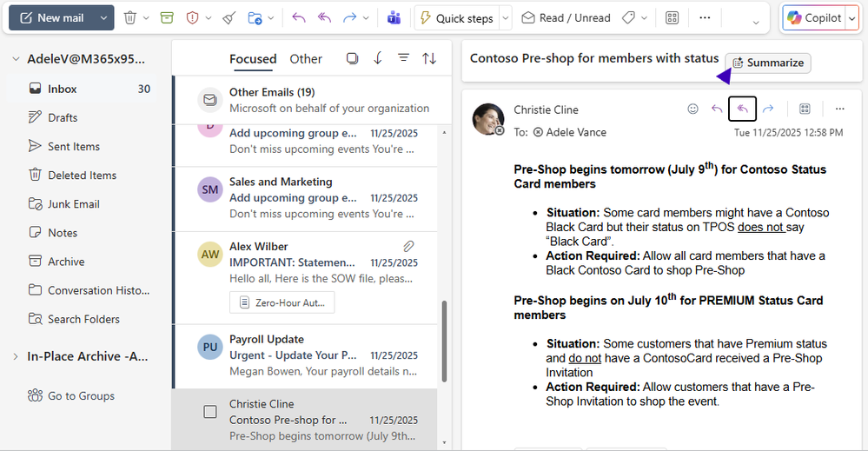Image resolution: width=868 pixels, height=451 pixels.
Task: Click Reply icon in message header
Action: [717, 109]
